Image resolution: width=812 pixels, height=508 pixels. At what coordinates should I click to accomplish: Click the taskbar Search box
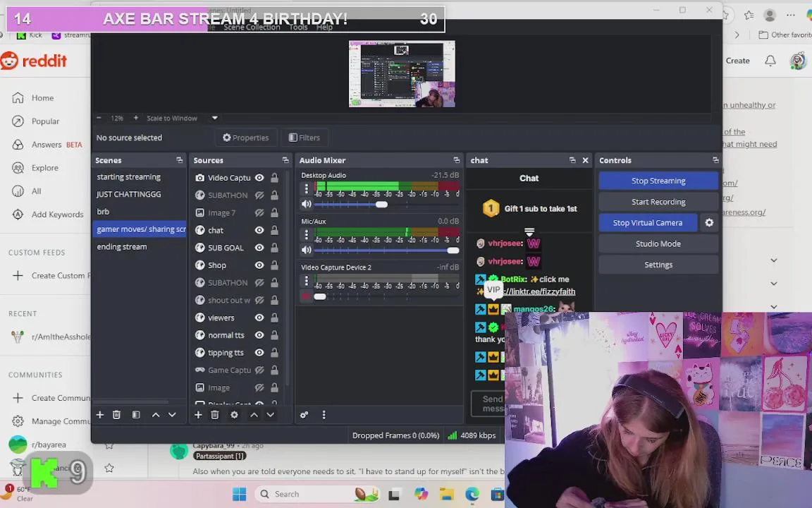coord(316,494)
